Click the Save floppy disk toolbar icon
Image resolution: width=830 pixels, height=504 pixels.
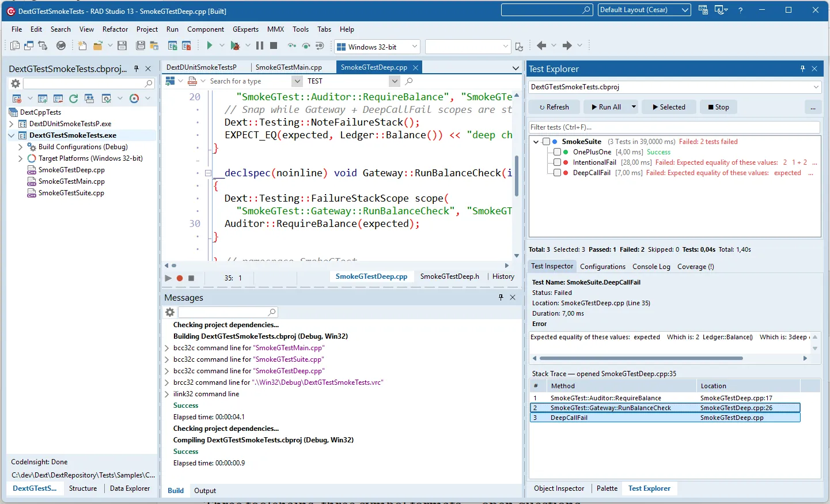click(122, 46)
